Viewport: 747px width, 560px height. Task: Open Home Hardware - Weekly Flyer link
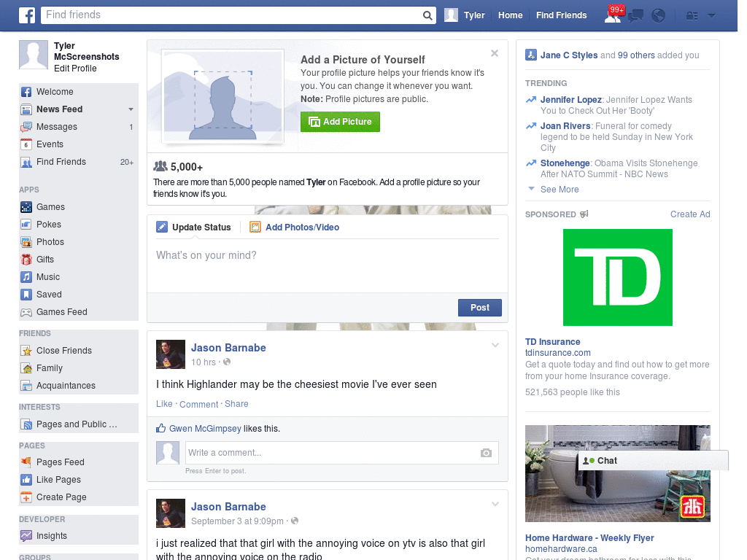pyautogui.click(x=589, y=538)
